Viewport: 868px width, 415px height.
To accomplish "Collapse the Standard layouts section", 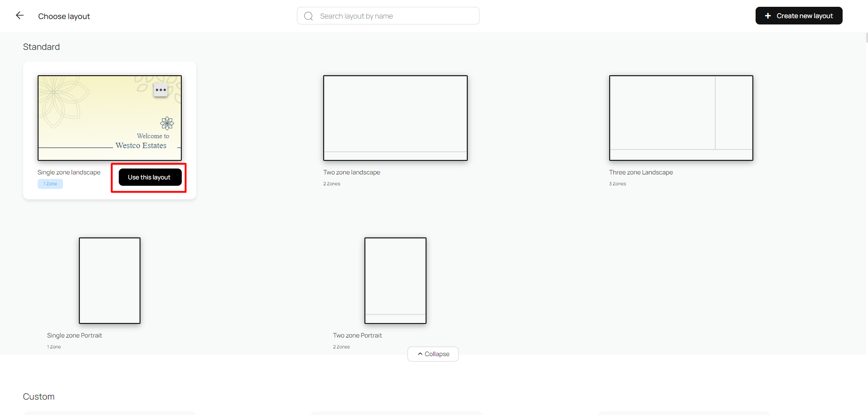I will click(x=433, y=354).
